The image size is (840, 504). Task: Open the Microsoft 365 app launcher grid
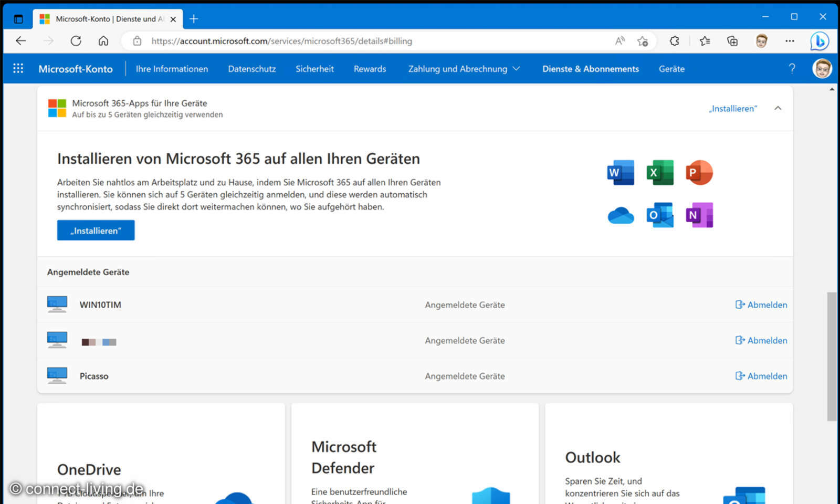click(18, 68)
